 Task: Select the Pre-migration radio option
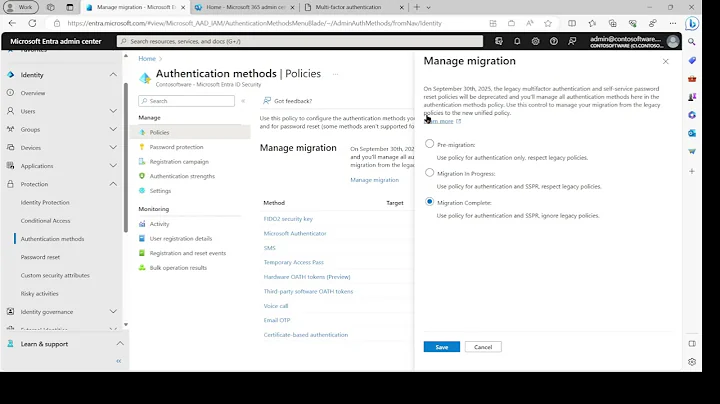pyautogui.click(x=429, y=144)
